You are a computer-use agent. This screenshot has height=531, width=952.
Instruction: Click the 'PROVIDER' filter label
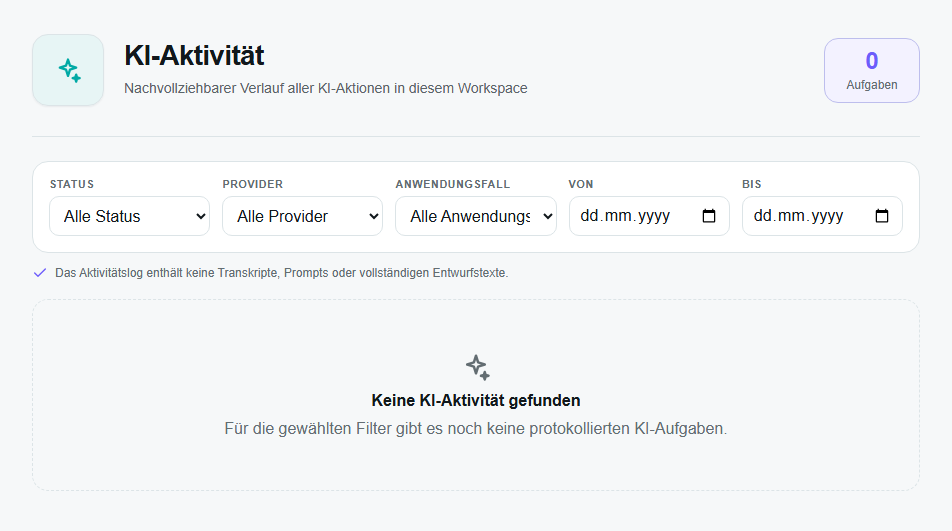pos(253,184)
